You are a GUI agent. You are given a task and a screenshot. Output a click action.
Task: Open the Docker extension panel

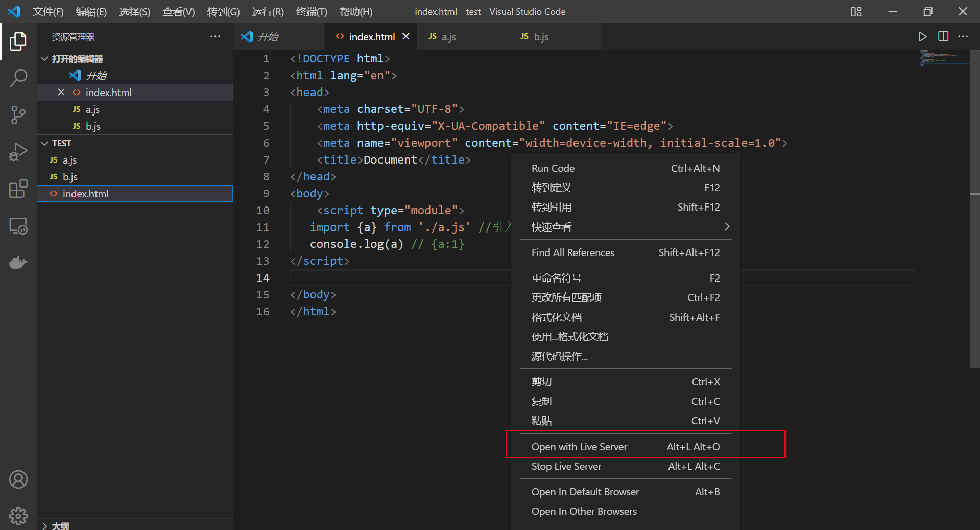tap(18, 262)
